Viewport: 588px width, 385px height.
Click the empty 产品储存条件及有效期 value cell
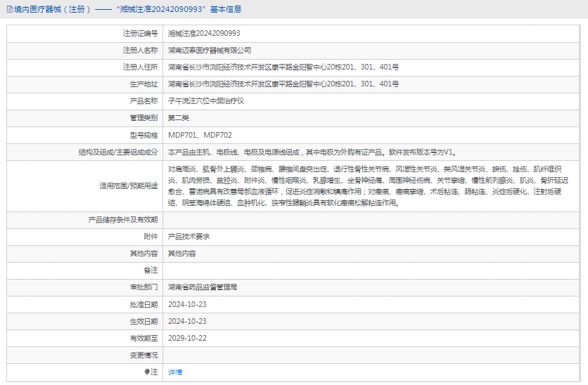click(373, 220)
